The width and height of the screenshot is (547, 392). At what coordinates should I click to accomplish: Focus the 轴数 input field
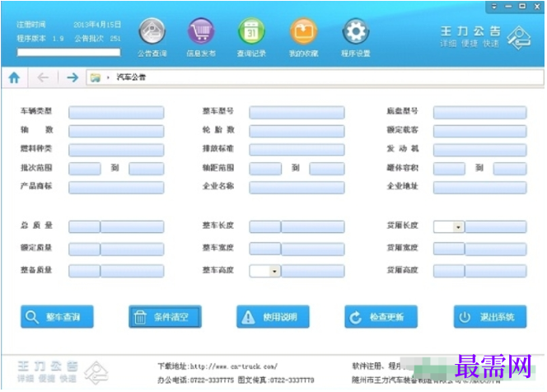coord(116,131)
